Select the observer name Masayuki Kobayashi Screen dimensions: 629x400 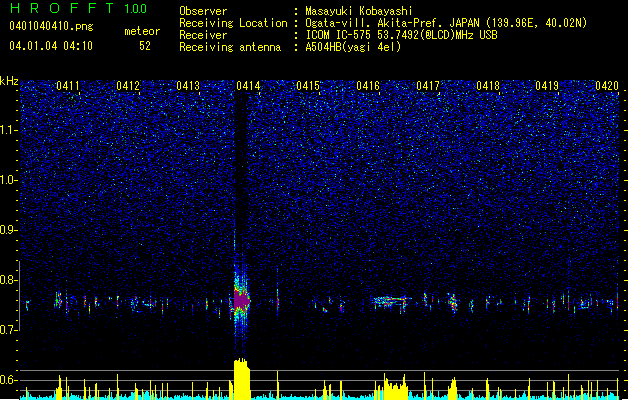pos(359,11)
